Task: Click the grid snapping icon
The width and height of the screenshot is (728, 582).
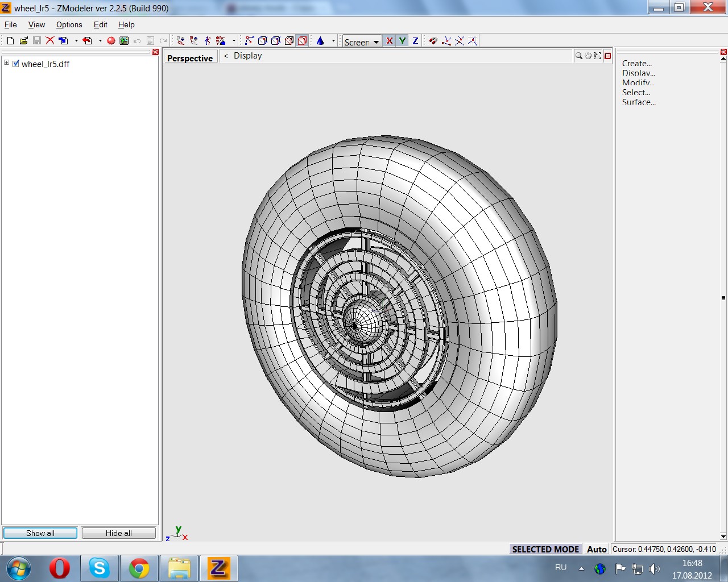Action: 473,41
